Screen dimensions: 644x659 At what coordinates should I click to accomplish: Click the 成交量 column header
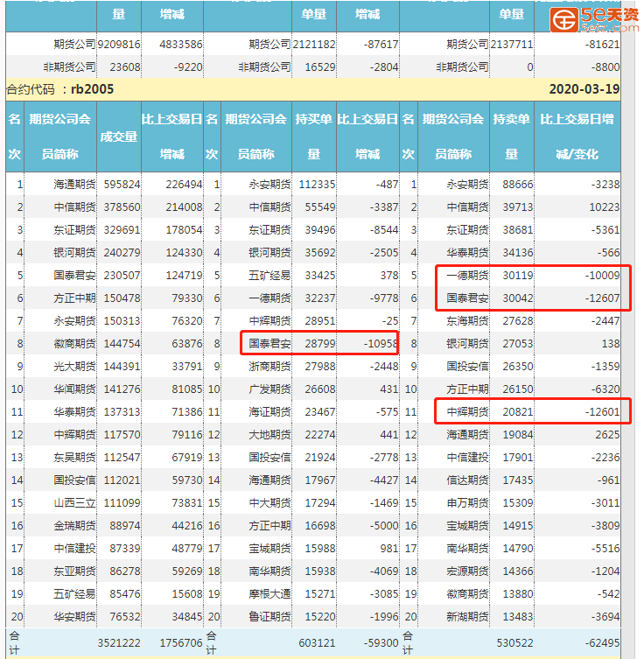119,137
